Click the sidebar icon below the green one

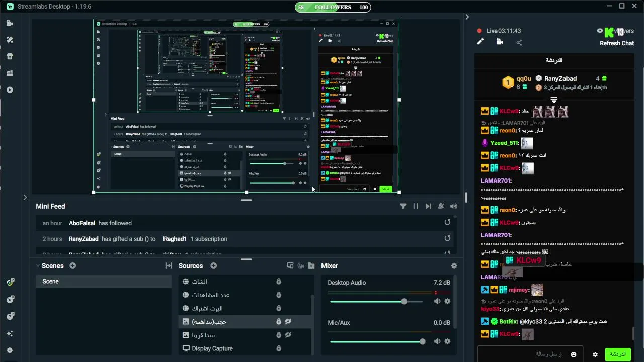10,299
